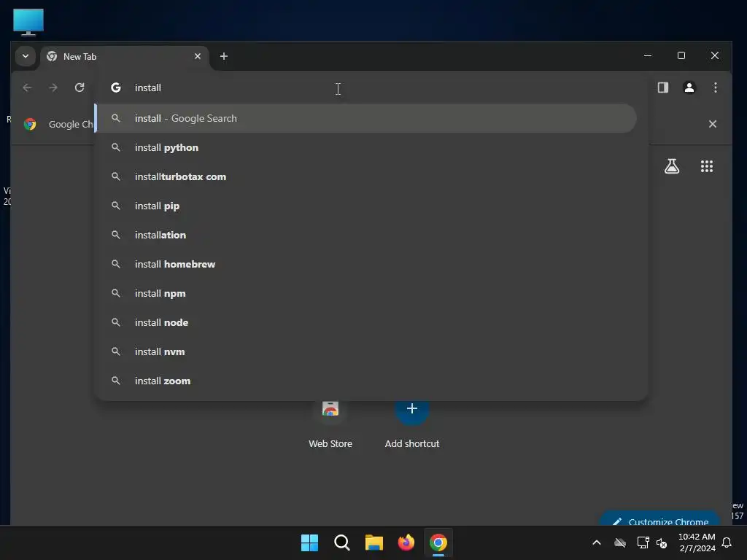The width and height of the screenshot is (747, 560).
Task: Click the forward navigation arrow
Action: coord(53,87)
